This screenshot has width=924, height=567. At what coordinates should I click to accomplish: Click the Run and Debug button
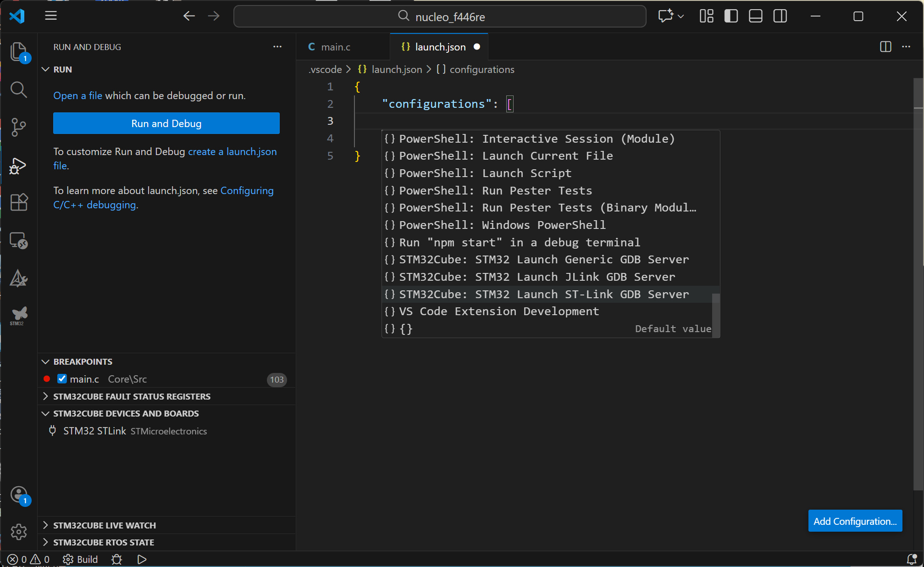click(x=166, y=123)
